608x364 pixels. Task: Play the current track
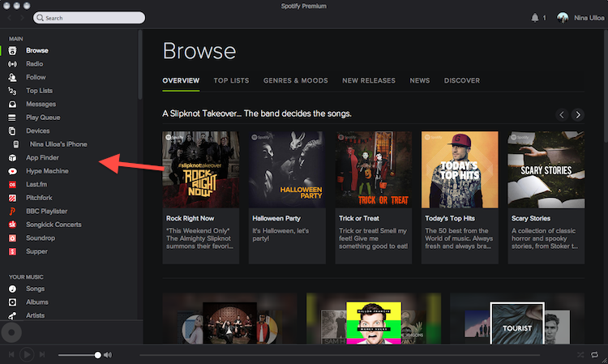[x=27, y=354]
